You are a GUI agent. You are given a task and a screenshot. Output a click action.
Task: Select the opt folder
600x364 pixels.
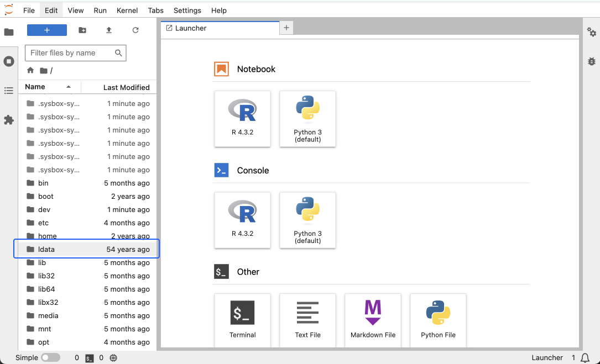(x=87, y=342)
